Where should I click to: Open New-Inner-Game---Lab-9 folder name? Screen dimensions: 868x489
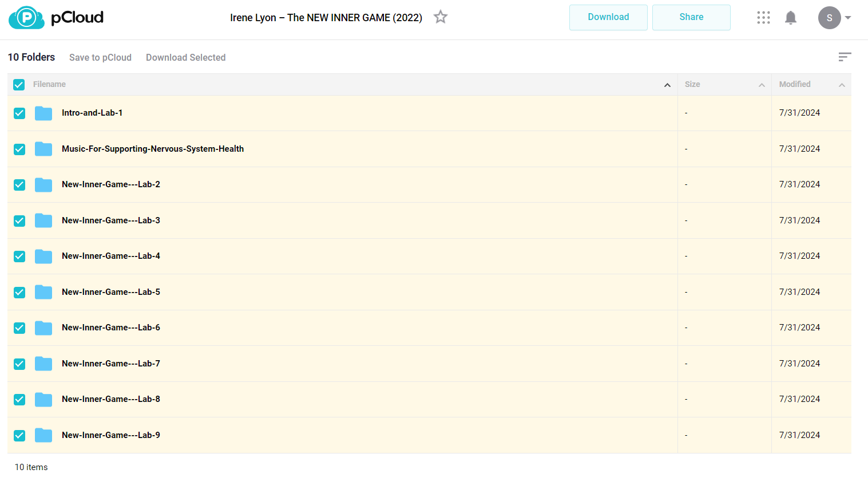coord(111,435)
